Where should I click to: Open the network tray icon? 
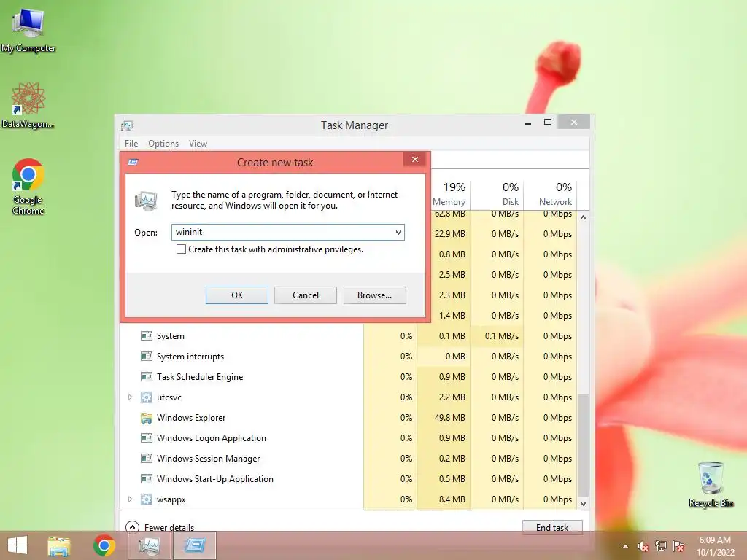(x=661, y=546)
